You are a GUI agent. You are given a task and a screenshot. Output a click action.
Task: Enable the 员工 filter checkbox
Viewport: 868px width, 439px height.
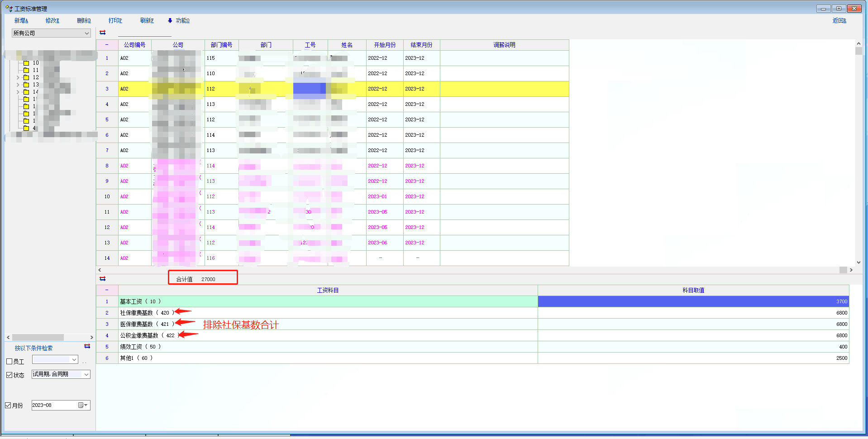[9, 361]
